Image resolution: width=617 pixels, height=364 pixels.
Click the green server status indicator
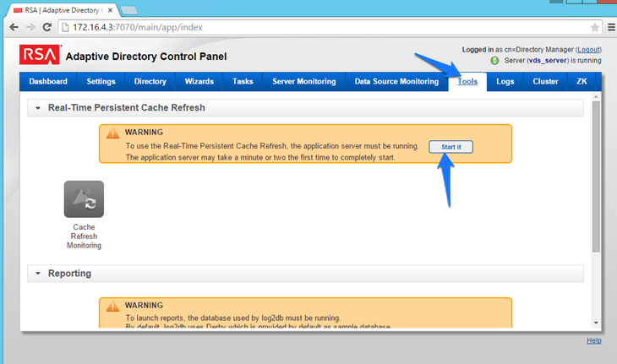tap(494, 61)
